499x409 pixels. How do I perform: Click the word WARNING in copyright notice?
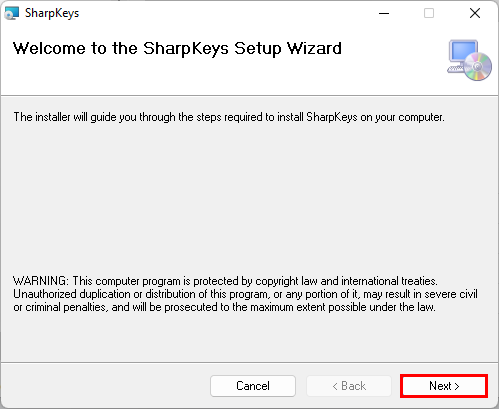point(40,281)
